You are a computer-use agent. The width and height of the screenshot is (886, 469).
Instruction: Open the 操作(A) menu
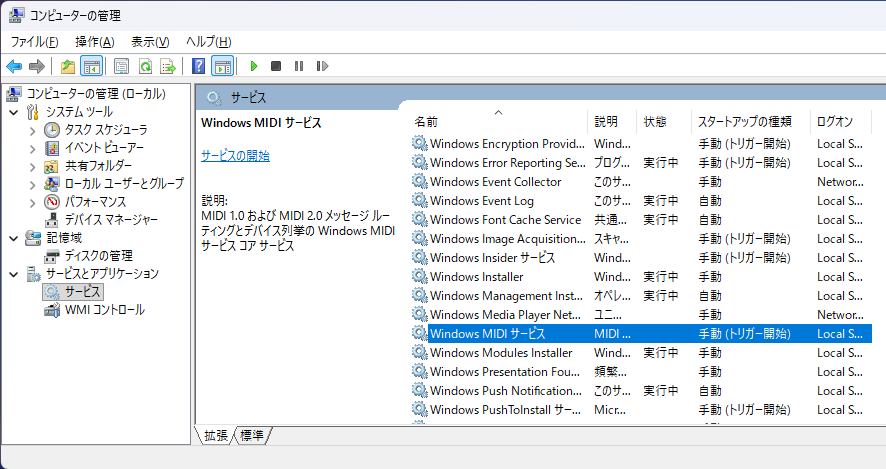tap(94, 41)
